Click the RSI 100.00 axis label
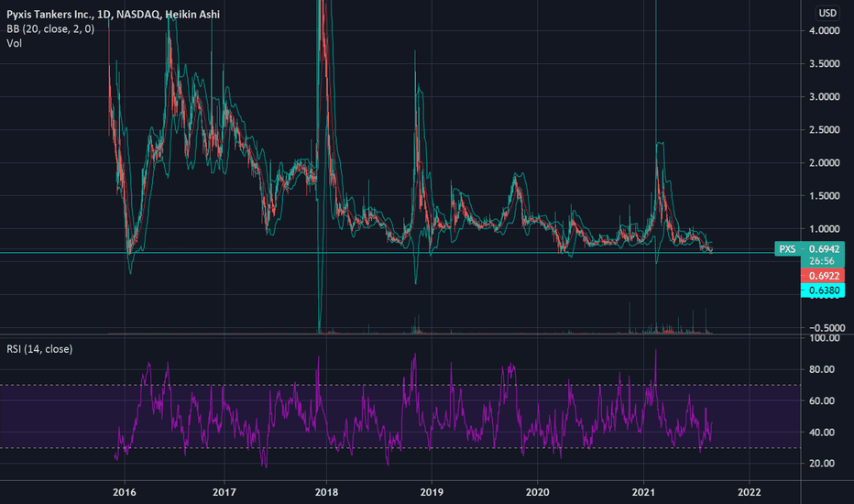 coord(824,338)
